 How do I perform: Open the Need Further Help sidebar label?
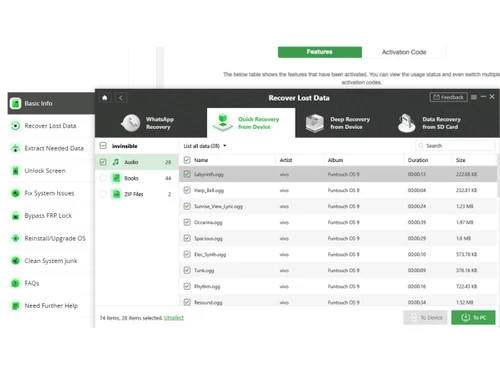[x=51, y=306]
